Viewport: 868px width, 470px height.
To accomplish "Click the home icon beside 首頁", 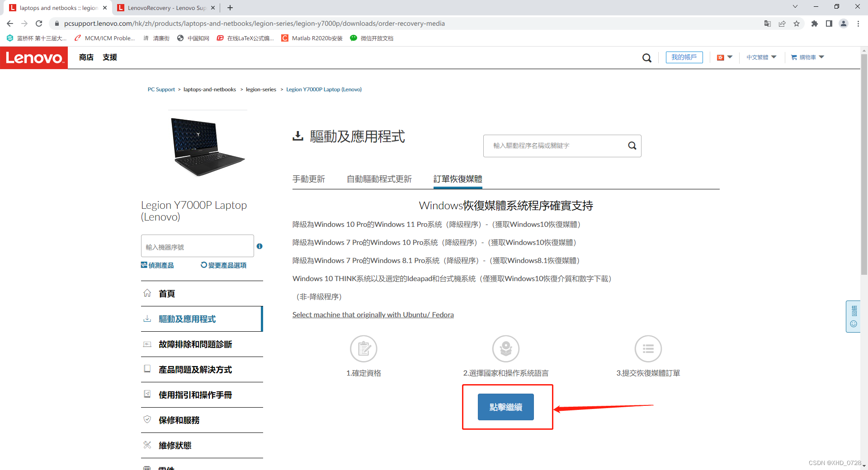I will pyautogui.click(x=147, y=293).
